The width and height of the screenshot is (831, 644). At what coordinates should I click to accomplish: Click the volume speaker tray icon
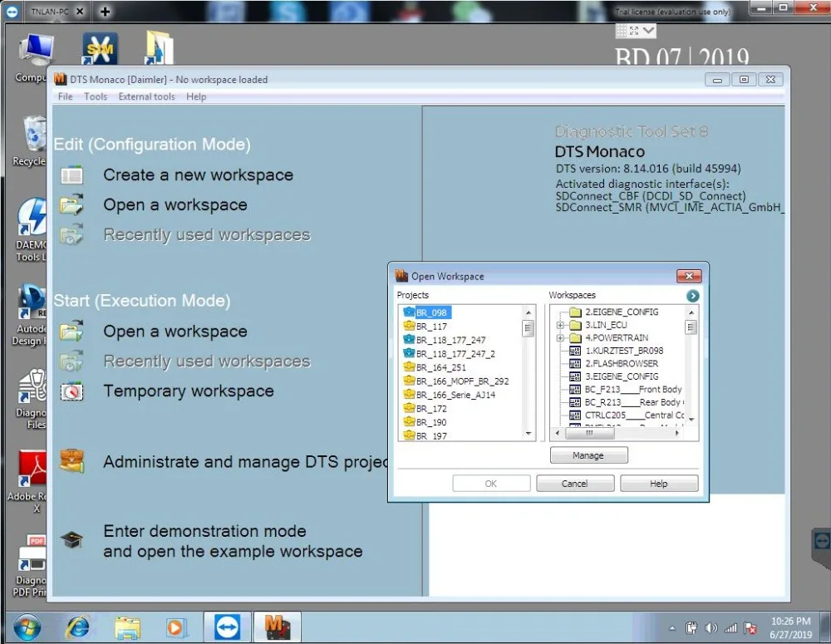point(711,628)
